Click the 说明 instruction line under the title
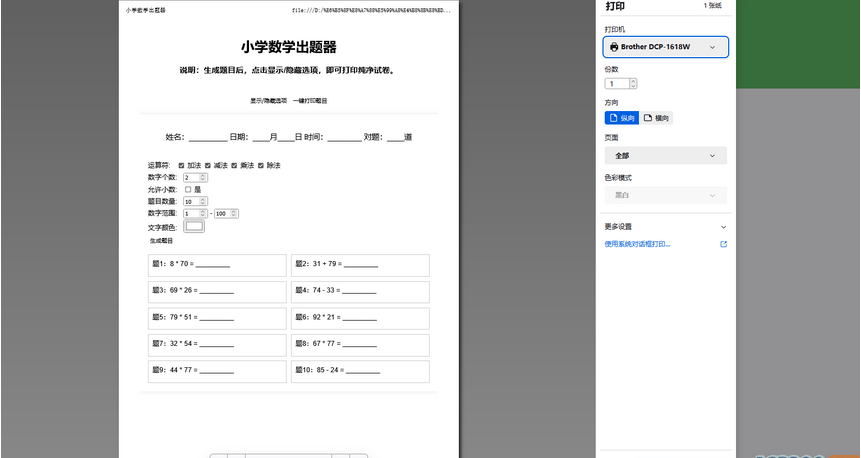 (288, 70)
